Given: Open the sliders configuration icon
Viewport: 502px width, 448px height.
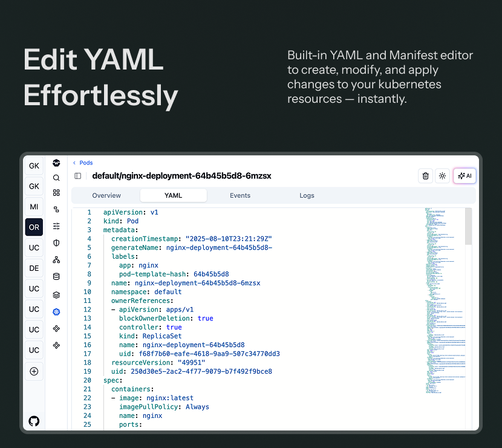Looking at the screenshot, I should (x=56, y=226).
